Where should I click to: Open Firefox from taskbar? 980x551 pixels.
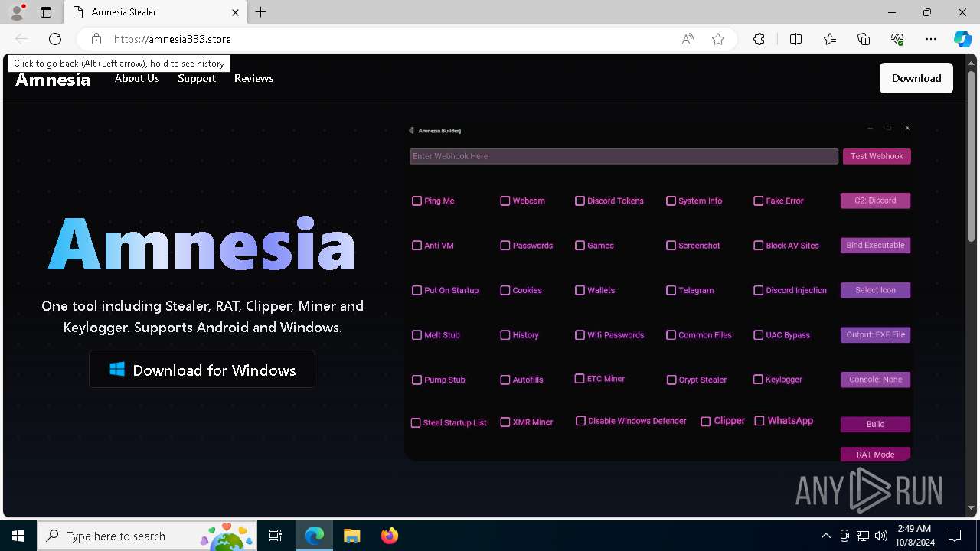[389, 536]
